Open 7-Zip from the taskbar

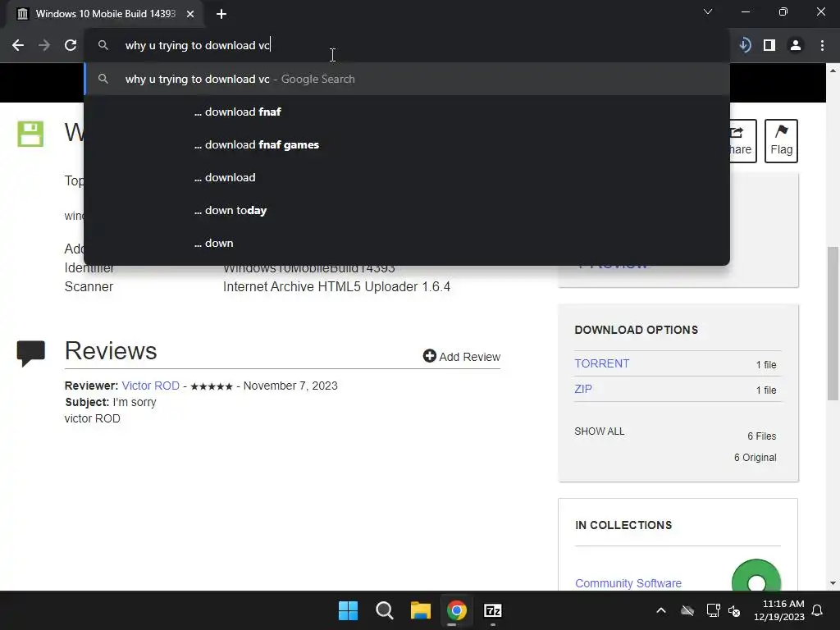pos(493,610)
